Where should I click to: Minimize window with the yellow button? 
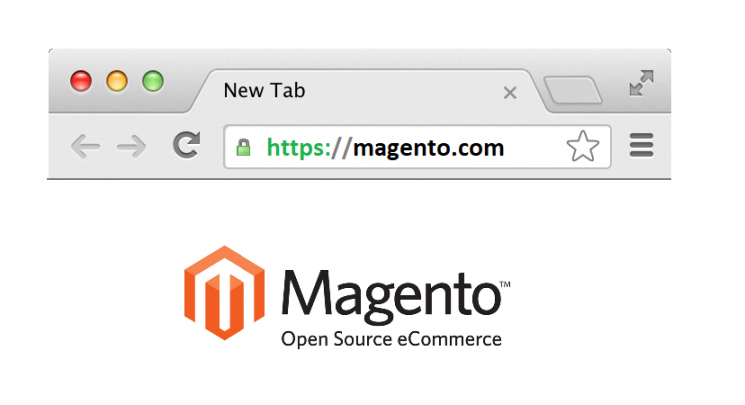click(117, 81)
